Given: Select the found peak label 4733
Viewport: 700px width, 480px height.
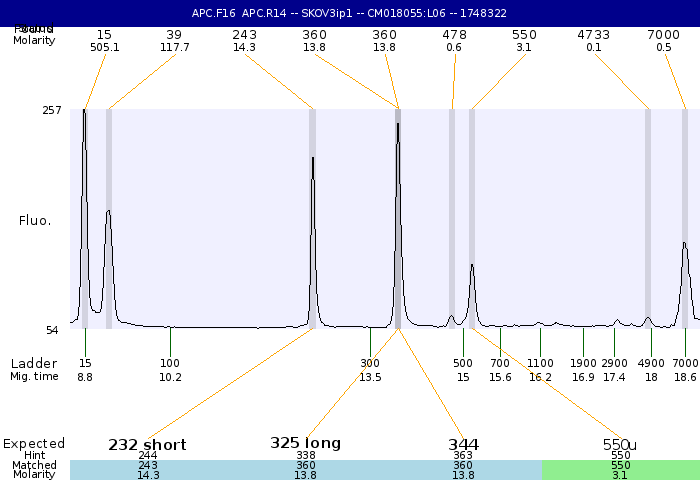Looking at the screenshot, I should [x=594, y=34].
